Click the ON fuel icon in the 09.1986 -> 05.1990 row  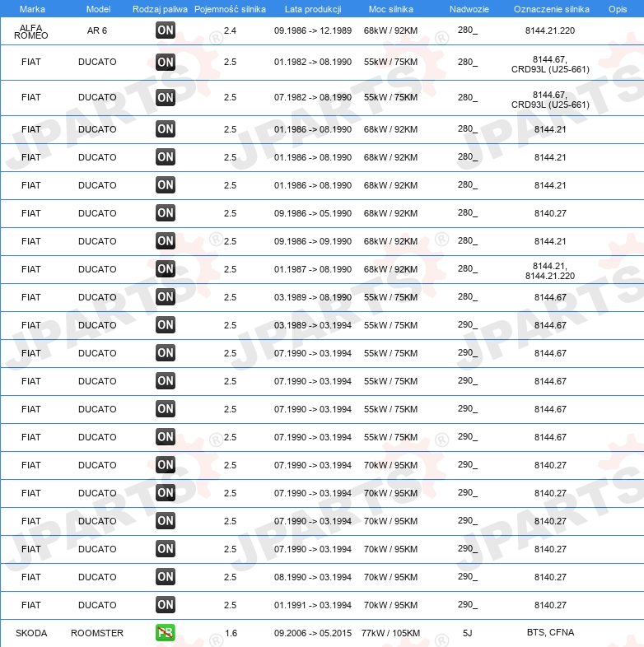point(166,213)
